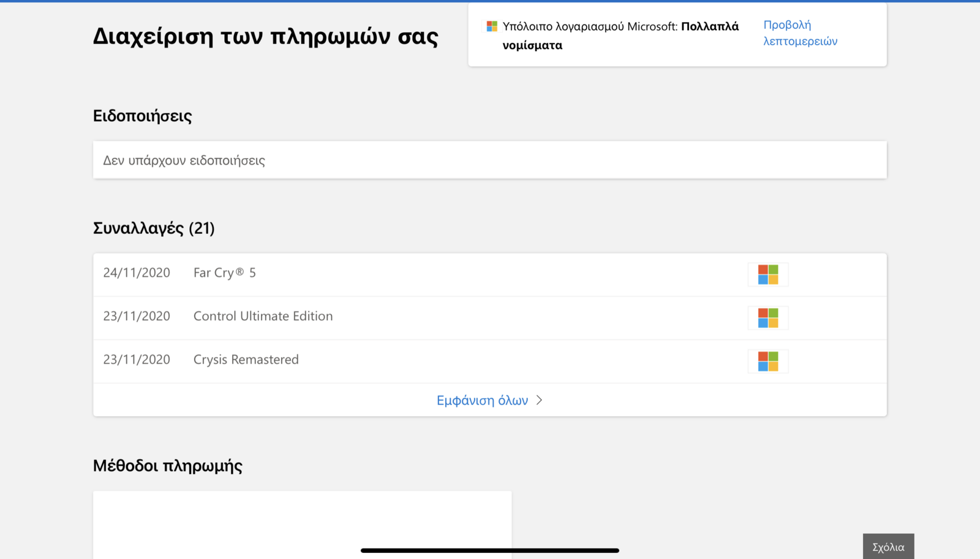Click the 23/11/2020 date of Control Ultimate Edition
This screenshot has width=980, height=559.
137,316
